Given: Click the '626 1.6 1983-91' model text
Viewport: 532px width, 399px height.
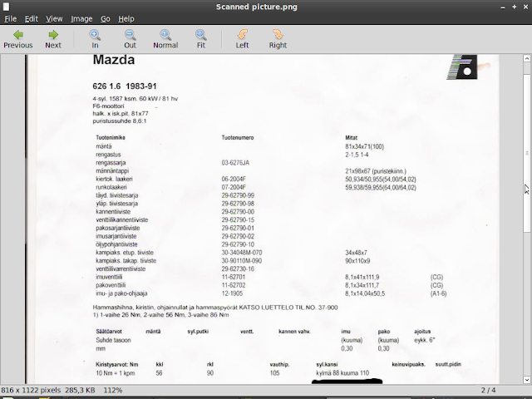Looking at the screenshot, I should pos(125,86).
